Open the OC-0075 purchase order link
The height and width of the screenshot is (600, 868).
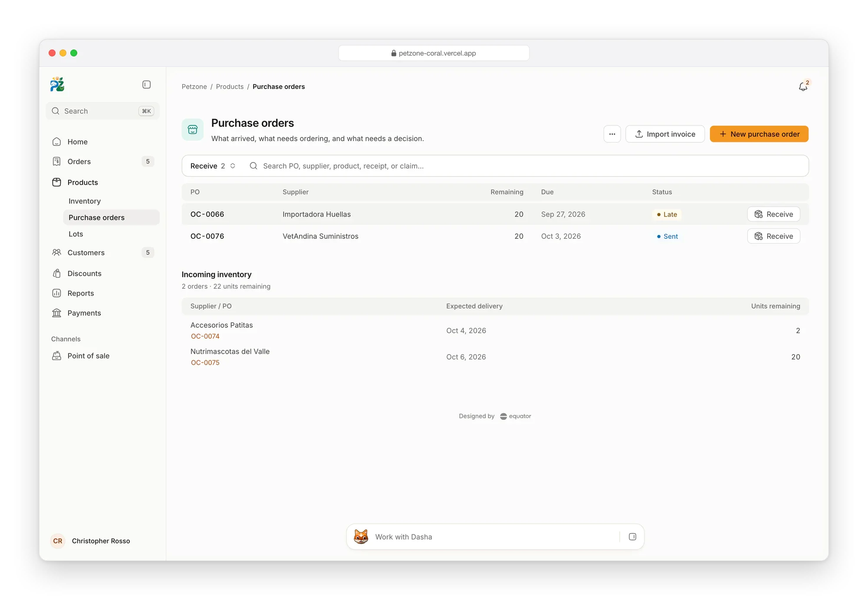tap(205, 363)
